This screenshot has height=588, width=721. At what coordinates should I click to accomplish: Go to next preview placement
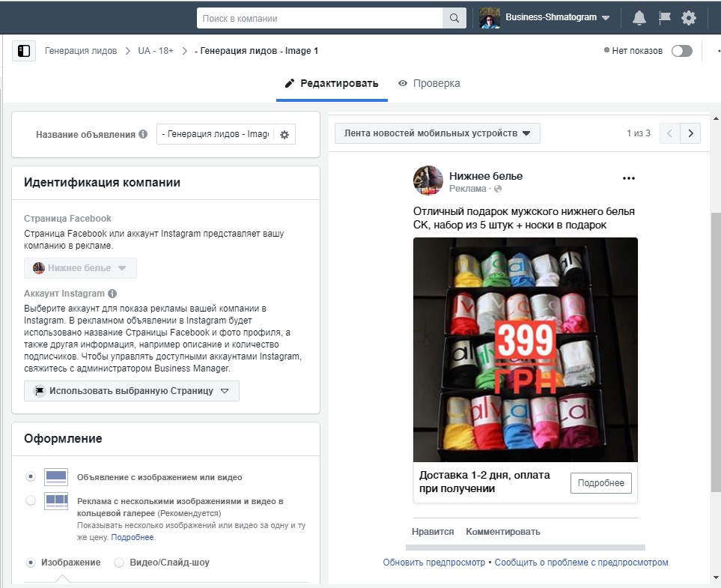[690, 133]
